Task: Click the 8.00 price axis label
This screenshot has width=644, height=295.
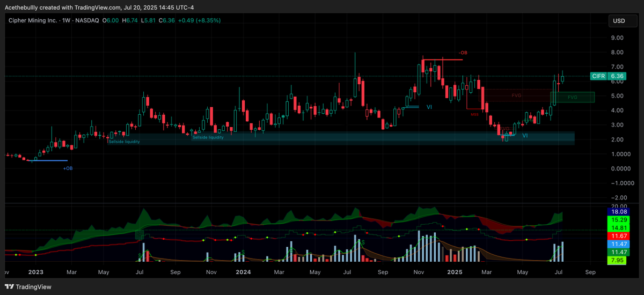Action: click(617, 53)
